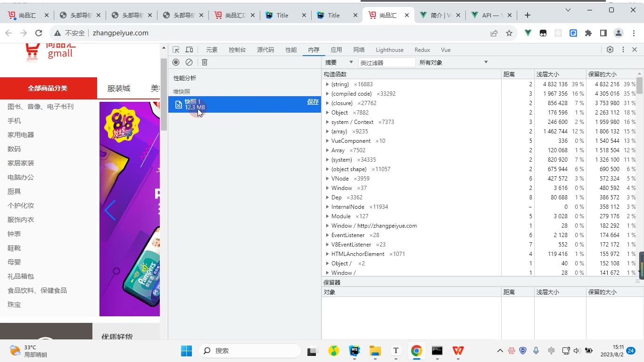The height and width of the screenshot is (362, 644).
Task: Open the 摘要 view dropdown
Action: 339,62
